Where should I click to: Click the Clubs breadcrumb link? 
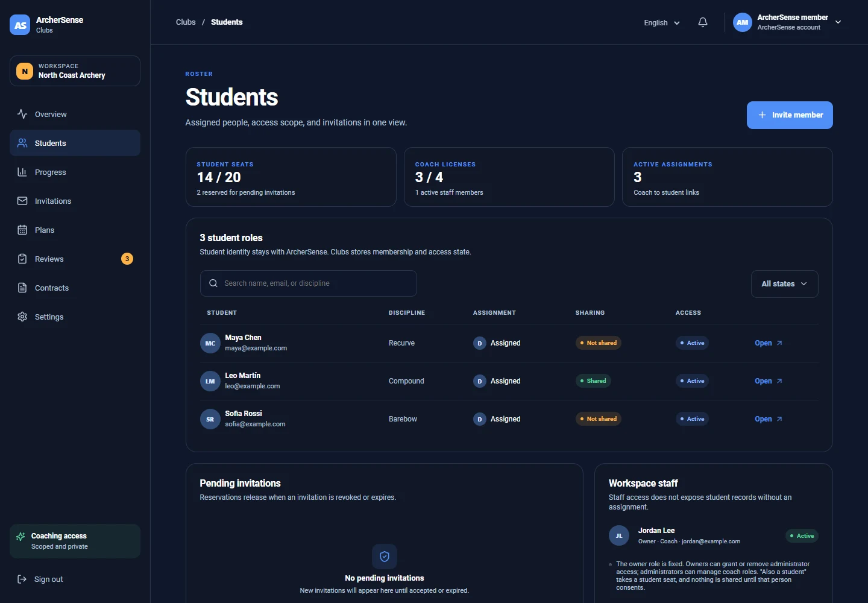click(186, 22)
